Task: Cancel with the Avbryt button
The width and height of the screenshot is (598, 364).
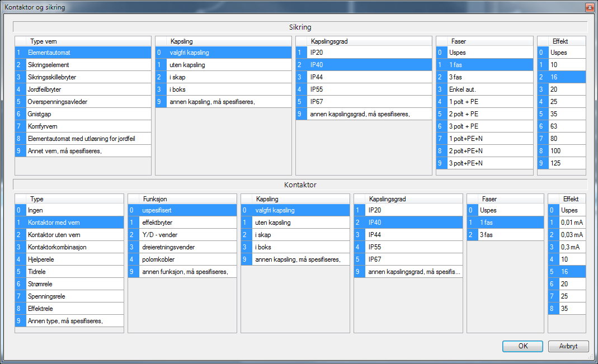Action: [x=568, y=346]
